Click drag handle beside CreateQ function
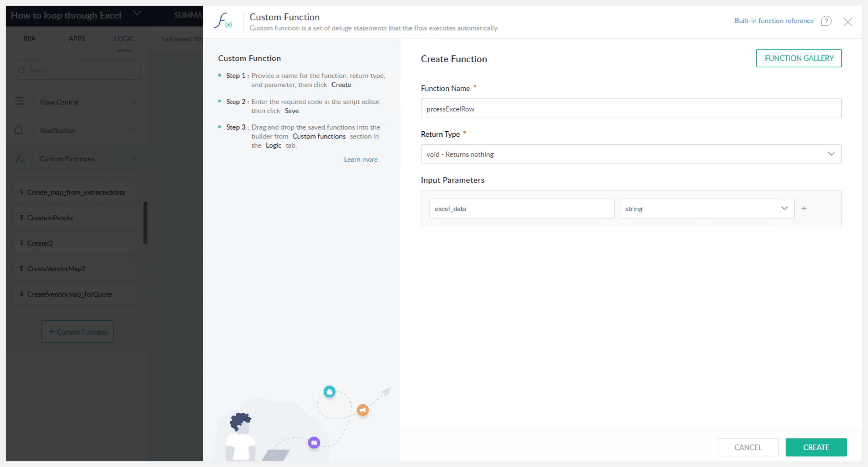Viewport: 868px width, 467px height. pyautogui.click(x=21, y=243)
